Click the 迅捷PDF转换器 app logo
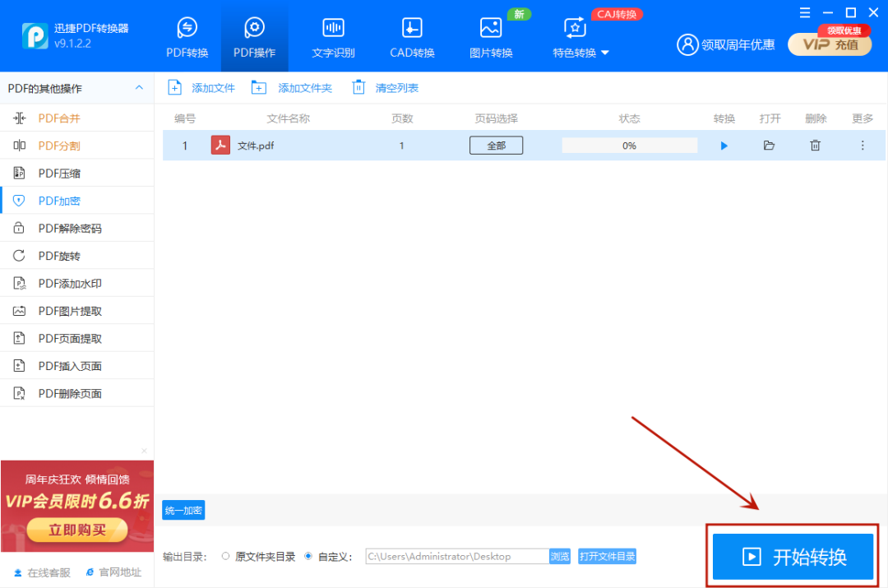This screenshot has width=888, height=588. click(35, 36)
